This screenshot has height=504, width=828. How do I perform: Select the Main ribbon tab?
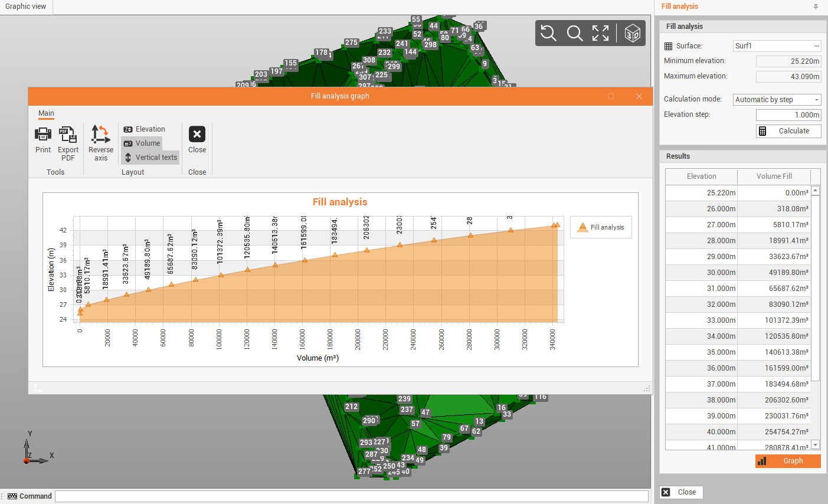46,113
